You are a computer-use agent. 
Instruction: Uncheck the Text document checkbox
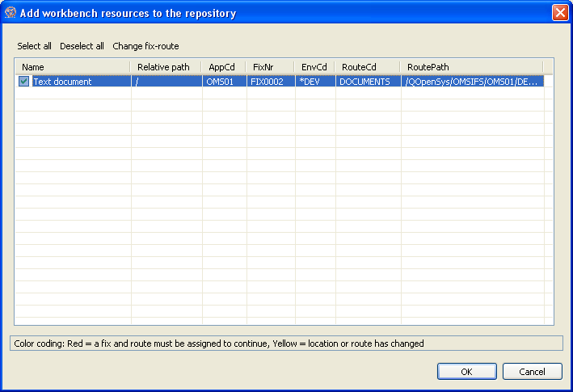23,82
